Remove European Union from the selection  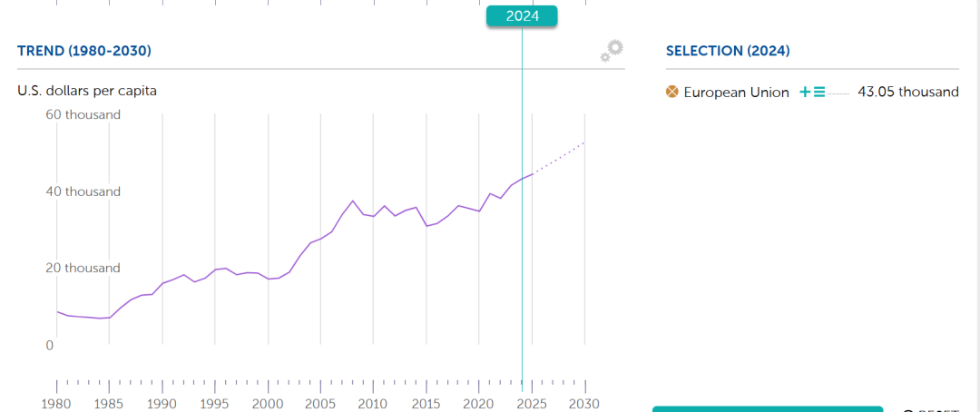[672, 92]
